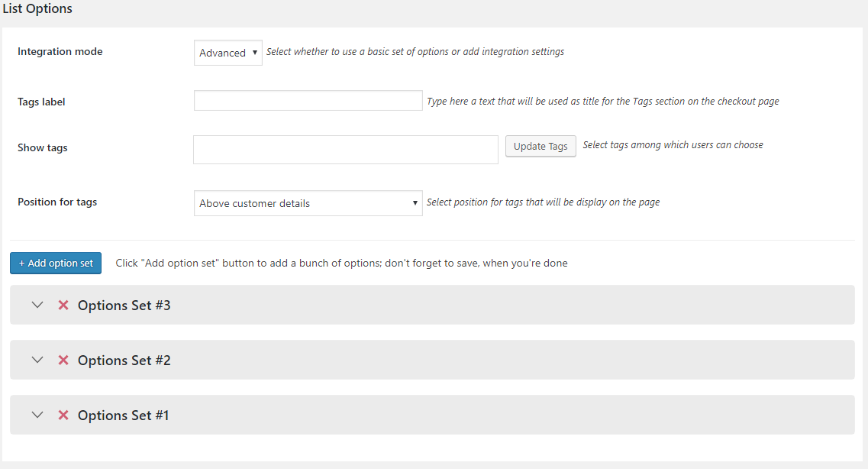The height and width of the screenshot is (469, 868).
Task: Expand Options Set #3 chevron
Action: (37, 305)
